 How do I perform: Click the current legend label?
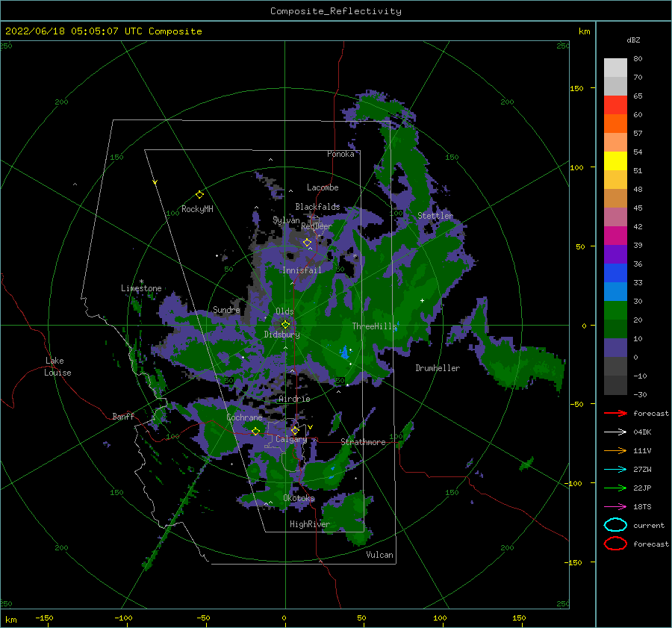tap(649, 525)
